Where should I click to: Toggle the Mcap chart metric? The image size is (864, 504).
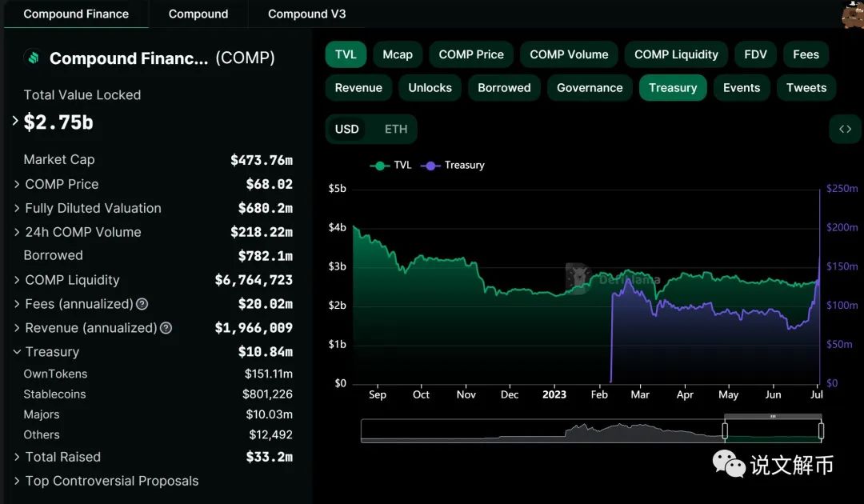tap(398, 54)
